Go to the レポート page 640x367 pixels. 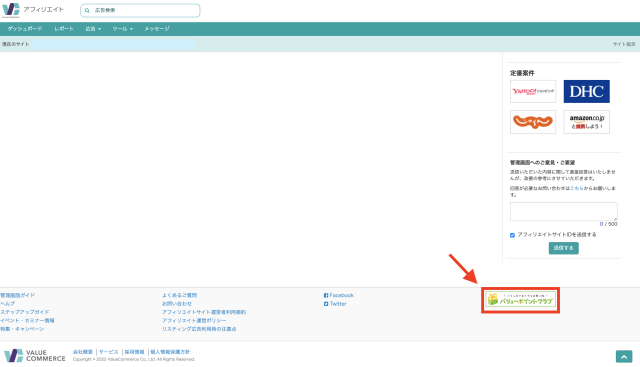point(64,29)
